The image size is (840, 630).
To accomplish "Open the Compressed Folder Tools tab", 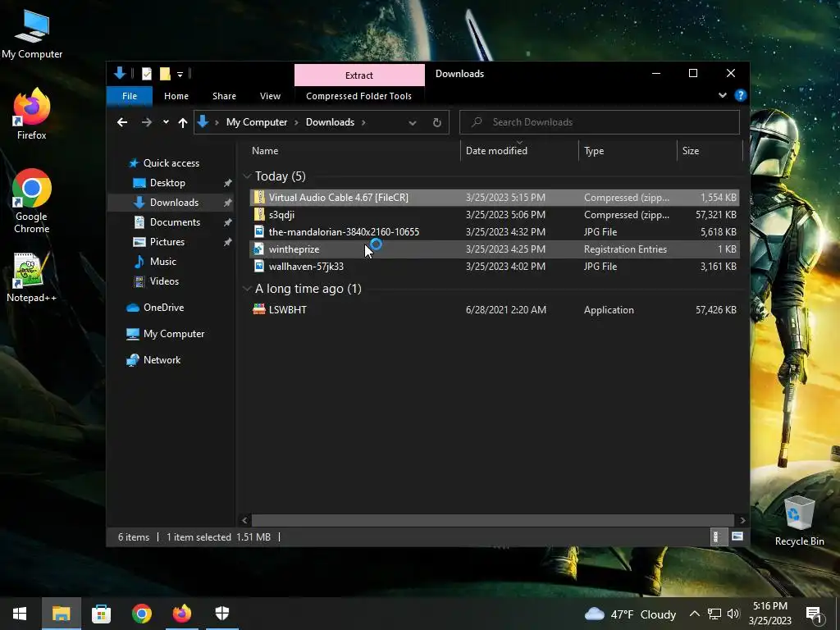I will click(x=359, y=96).
